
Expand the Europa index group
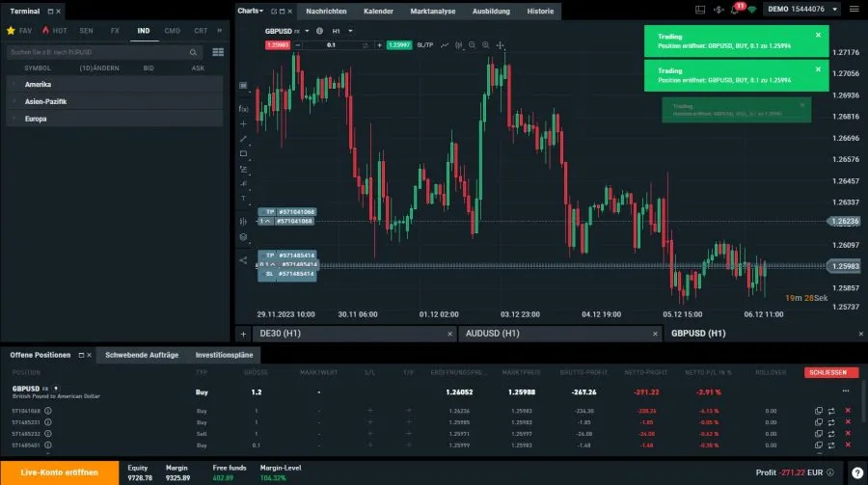[115, 119]
